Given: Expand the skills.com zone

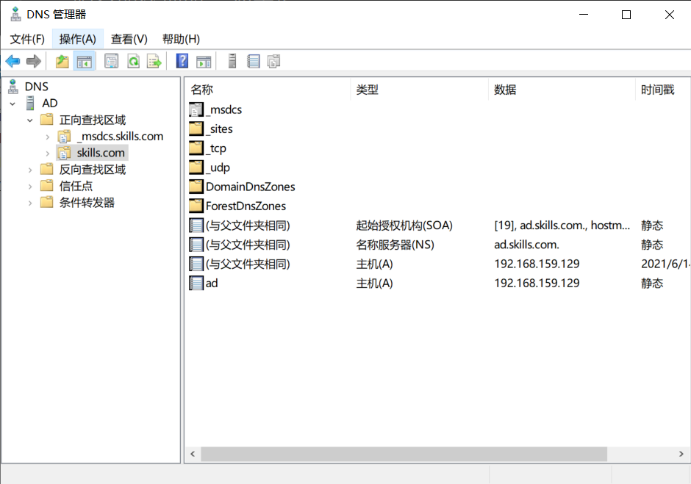Looking at the screenshot, I should point(47,153).
